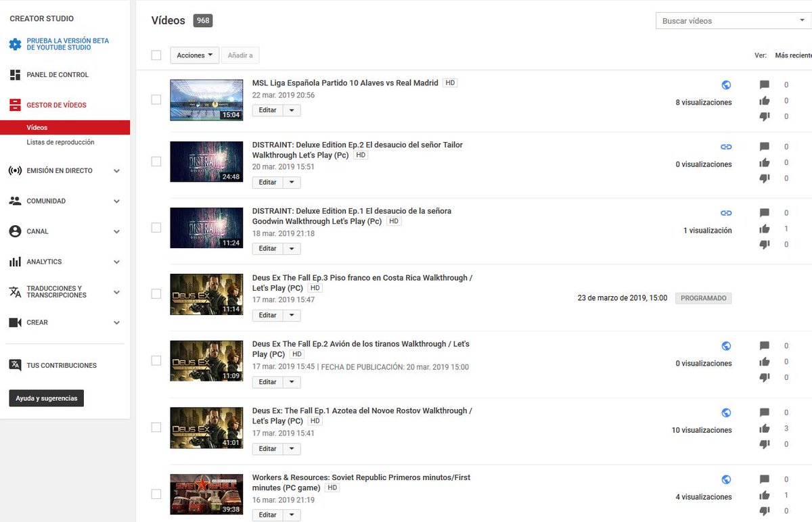Click comments icon for DISTRAINT Ep.2 video
The width and height of the screenshot is (812, 522).
point(765,147)
